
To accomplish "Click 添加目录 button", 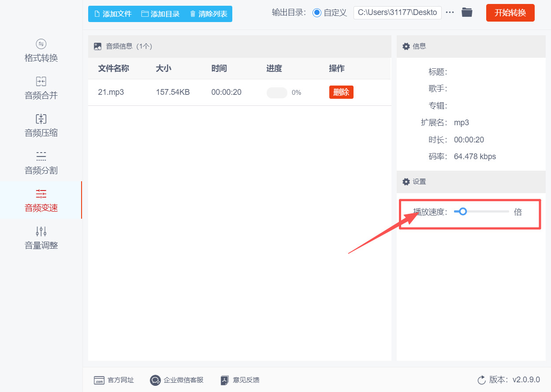I will pyautogui.click(x=160, y=14).
